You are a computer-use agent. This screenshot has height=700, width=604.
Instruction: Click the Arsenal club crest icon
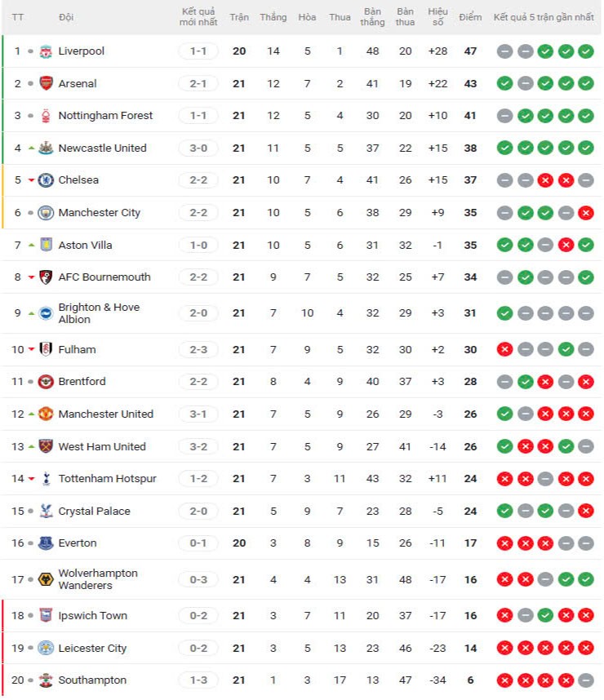click(x=46, y=83)
